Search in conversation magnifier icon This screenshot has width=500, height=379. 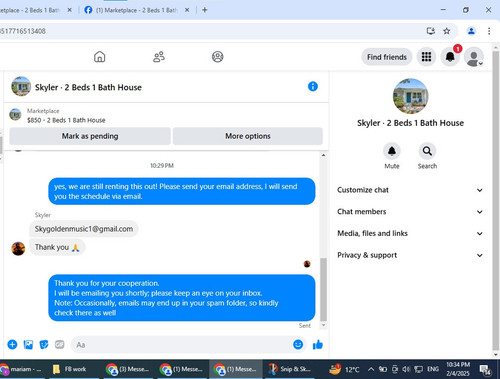pyautogui.click(x=427, y=151)
